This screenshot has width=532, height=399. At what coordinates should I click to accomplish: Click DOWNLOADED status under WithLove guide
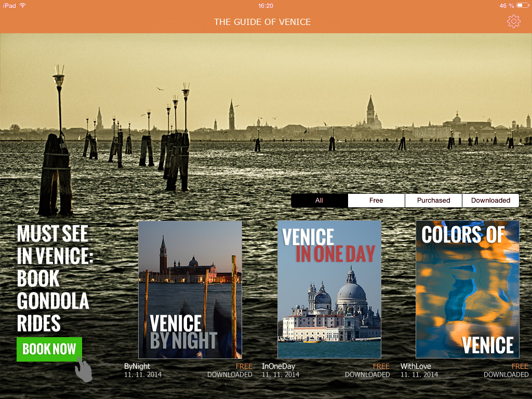coord(506,375)
